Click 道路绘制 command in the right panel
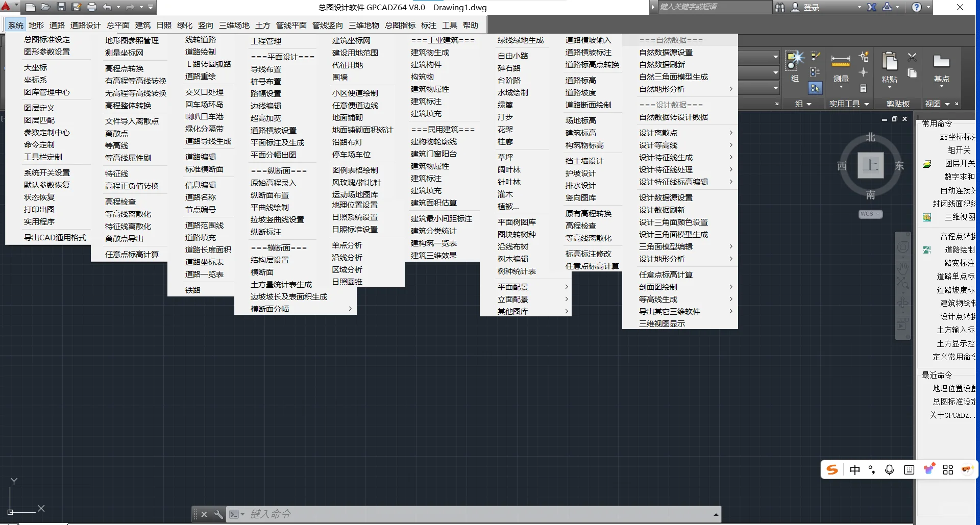 point(959,249)
